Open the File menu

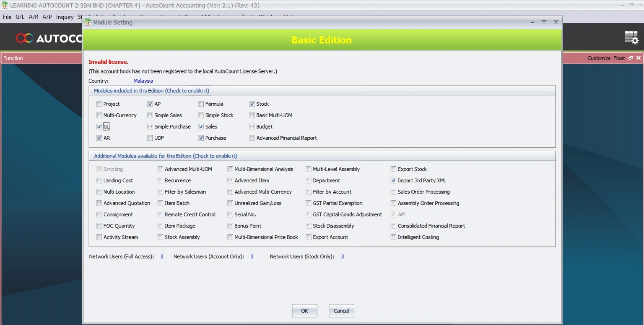tap(7, 17)
